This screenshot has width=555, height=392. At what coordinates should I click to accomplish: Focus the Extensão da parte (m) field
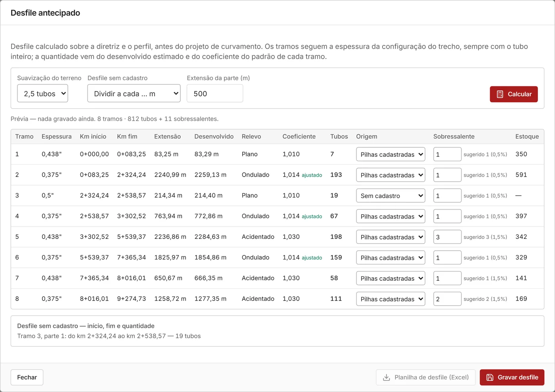click(x=215, y=93)
